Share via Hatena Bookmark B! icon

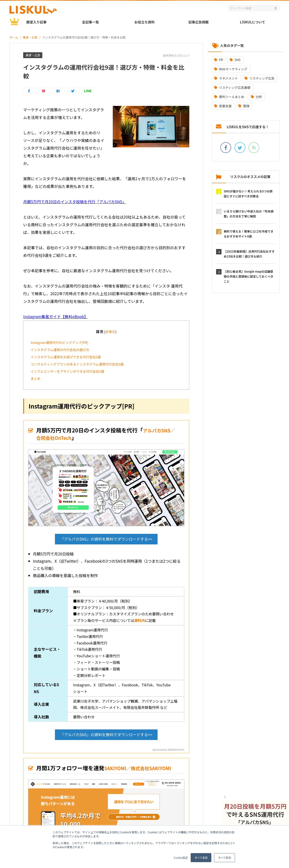click(x=58, y=91)
